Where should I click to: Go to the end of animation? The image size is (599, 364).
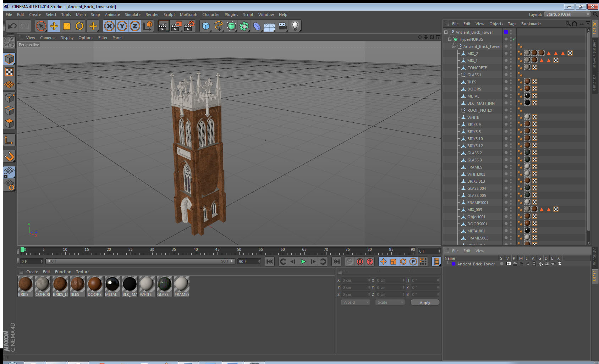click(336, 261)
